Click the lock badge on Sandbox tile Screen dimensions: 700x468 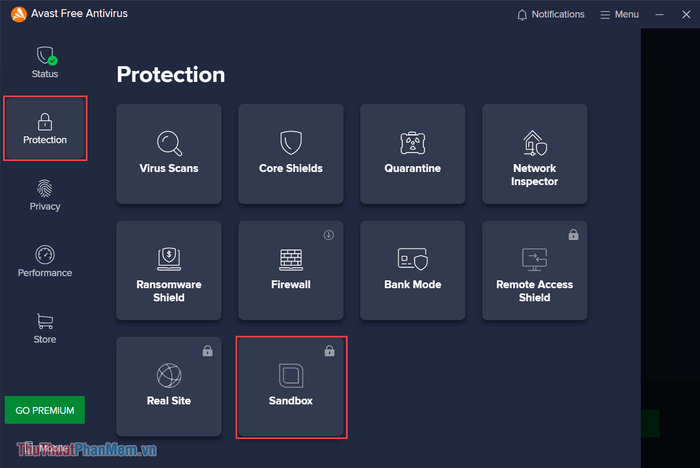[329, 351]
